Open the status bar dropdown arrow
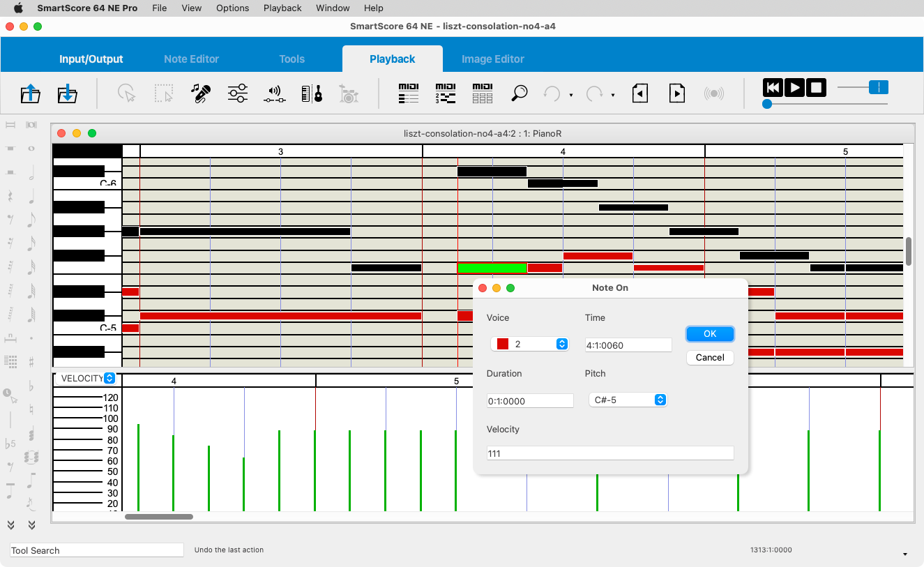Screen dimensions: 924x567 (x=905, y=554)
